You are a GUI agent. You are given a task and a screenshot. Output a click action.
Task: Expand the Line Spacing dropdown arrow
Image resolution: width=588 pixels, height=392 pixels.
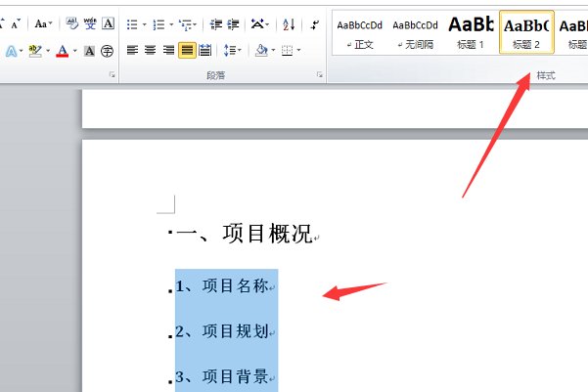[240, 50]
